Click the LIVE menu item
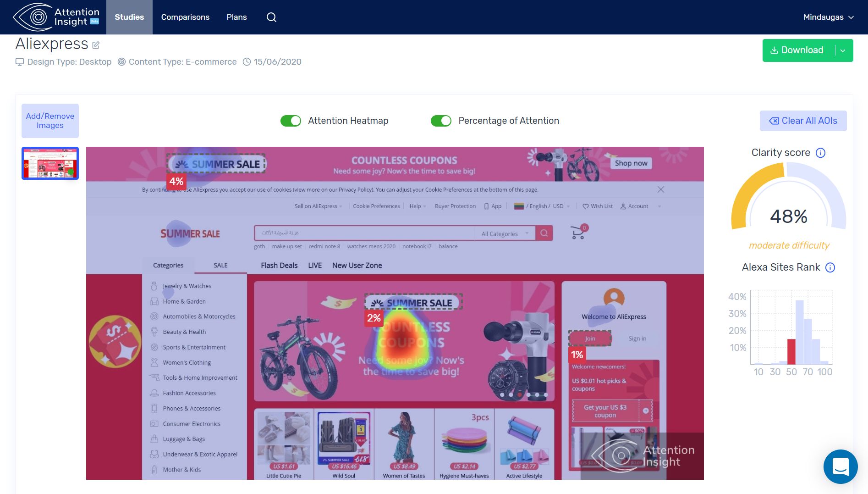Screen dimensions: 868x494 [x=315, y=265]
